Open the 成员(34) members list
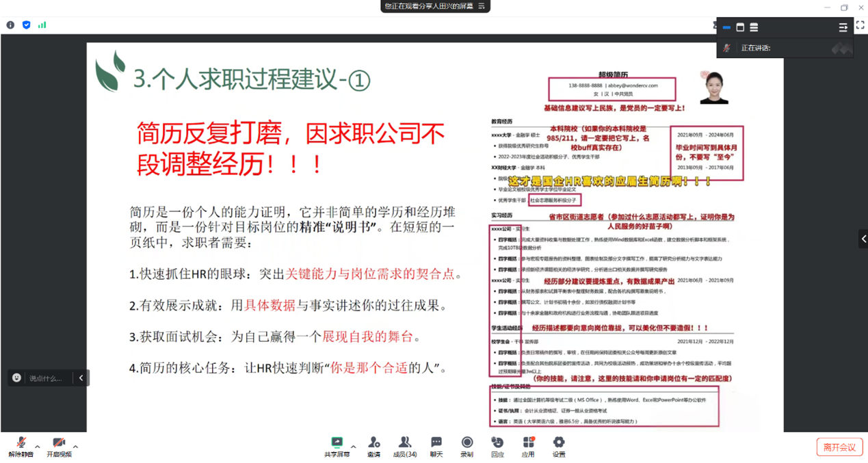The height and width of the screenshot is (463, 868). (405, 447)
